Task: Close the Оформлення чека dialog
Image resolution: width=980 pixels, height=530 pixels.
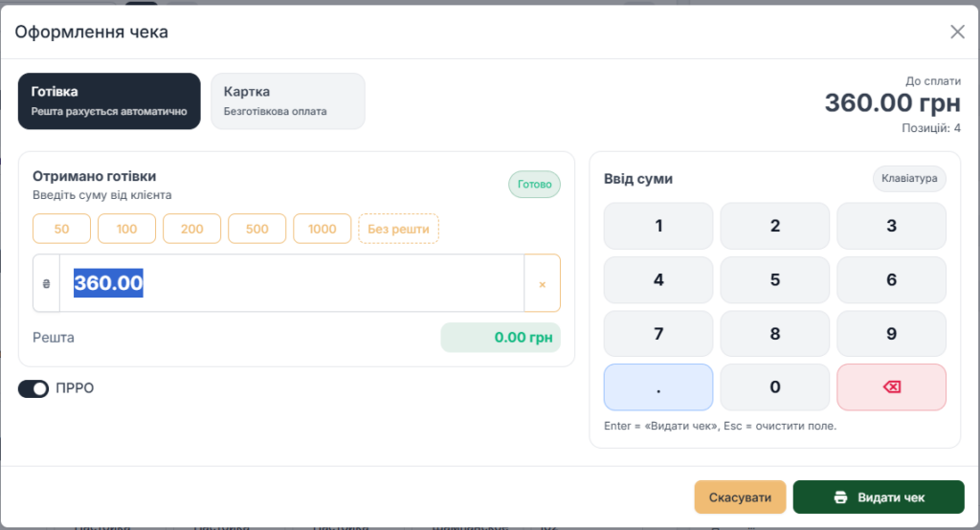Action: point(957,32)
